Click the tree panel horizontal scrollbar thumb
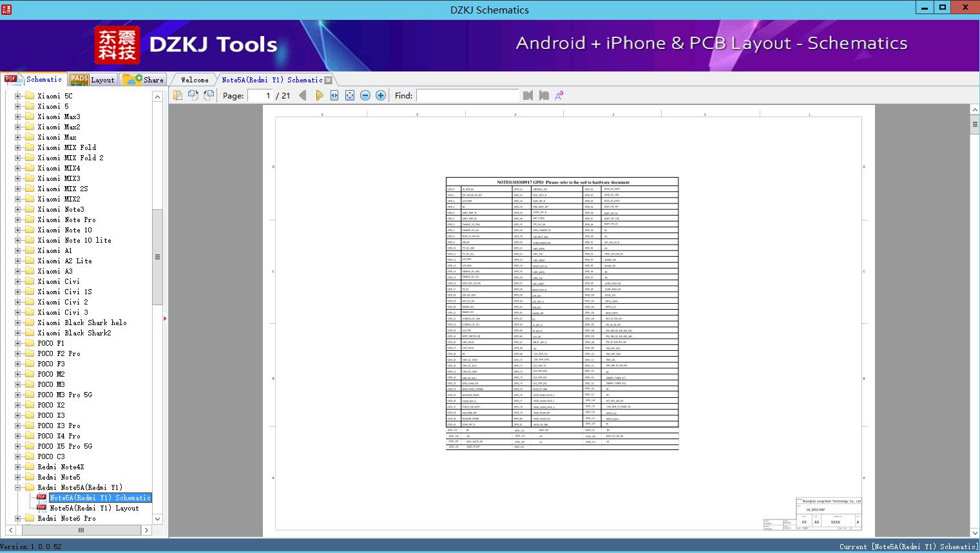Screen dimensions: 980x553 coord(81,530)
